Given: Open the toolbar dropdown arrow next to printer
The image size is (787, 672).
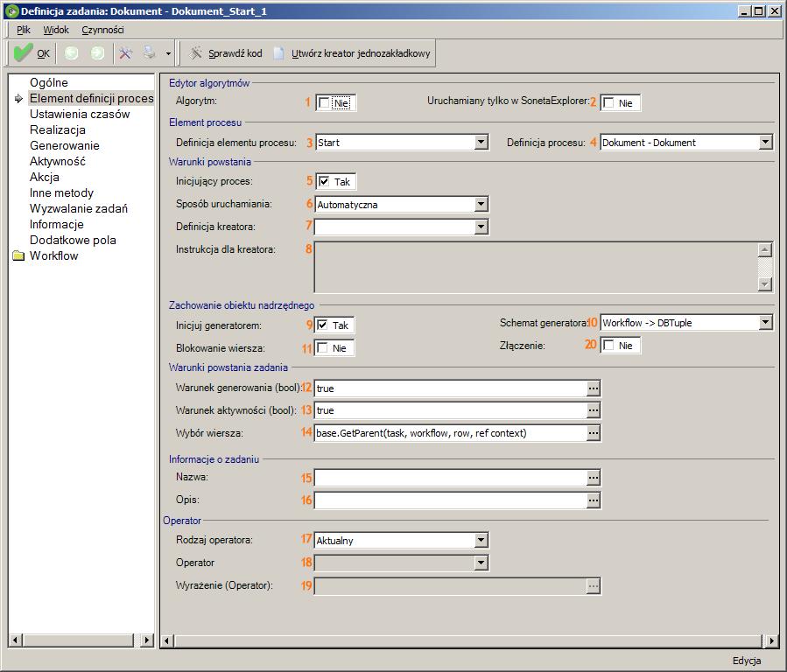Looking at the screenshot, I should [x=168, y=53].
